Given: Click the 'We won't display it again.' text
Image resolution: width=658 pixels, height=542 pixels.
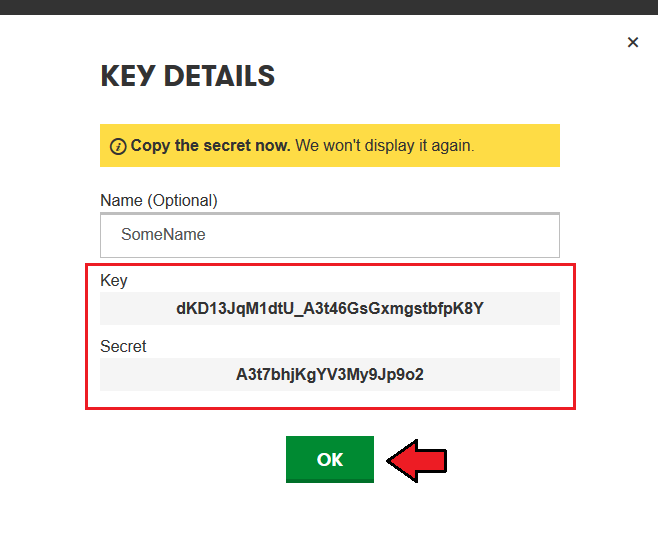Looking at the screenshot, I should [x=385, y=146].
